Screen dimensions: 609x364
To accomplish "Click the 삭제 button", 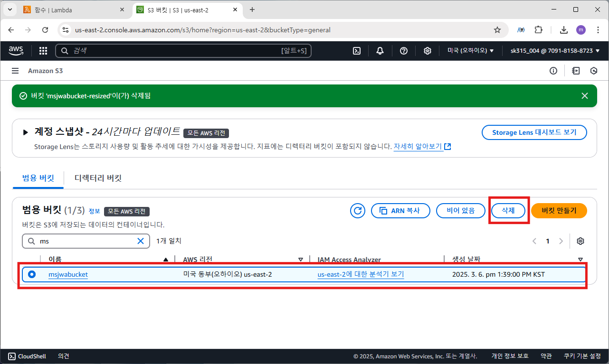I will [x=508, y=211].
